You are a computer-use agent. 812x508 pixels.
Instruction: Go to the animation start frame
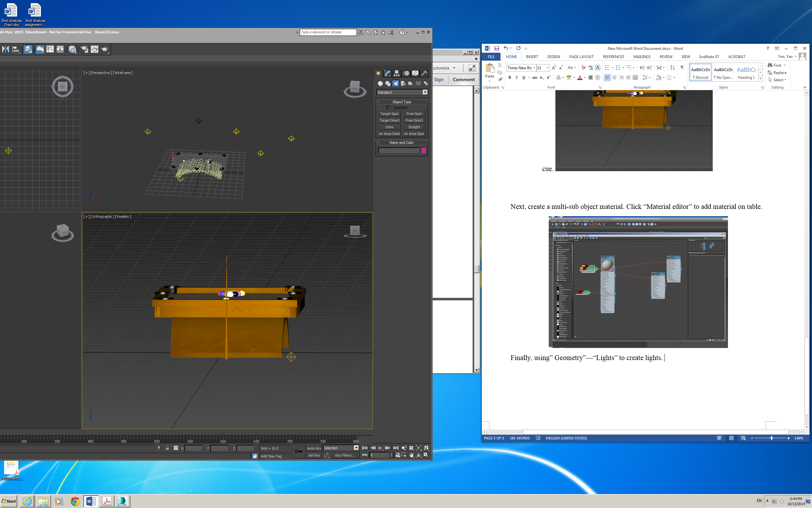(x=365, y=448)
